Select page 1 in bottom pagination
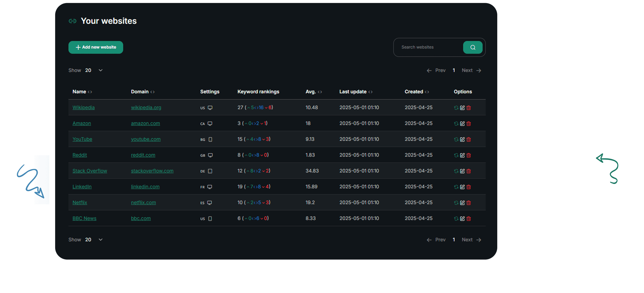This screenshot has width=644, height=293. (x=454, y=240)
